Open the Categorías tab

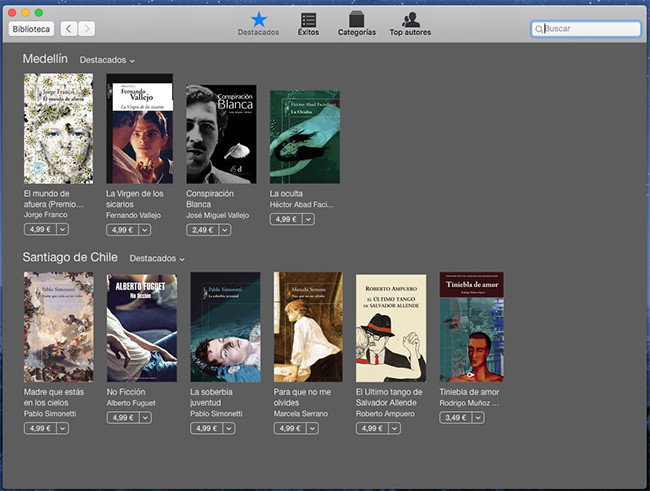357,24
